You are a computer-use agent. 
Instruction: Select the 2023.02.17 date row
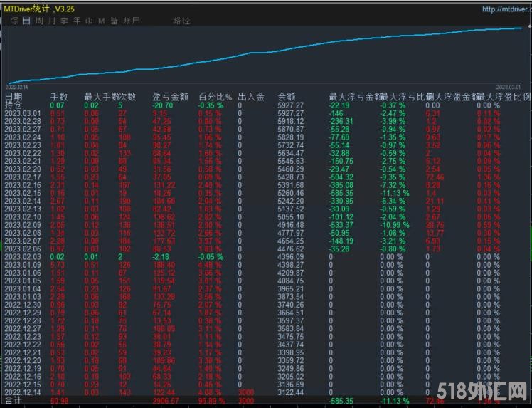[x=22, y=177]
